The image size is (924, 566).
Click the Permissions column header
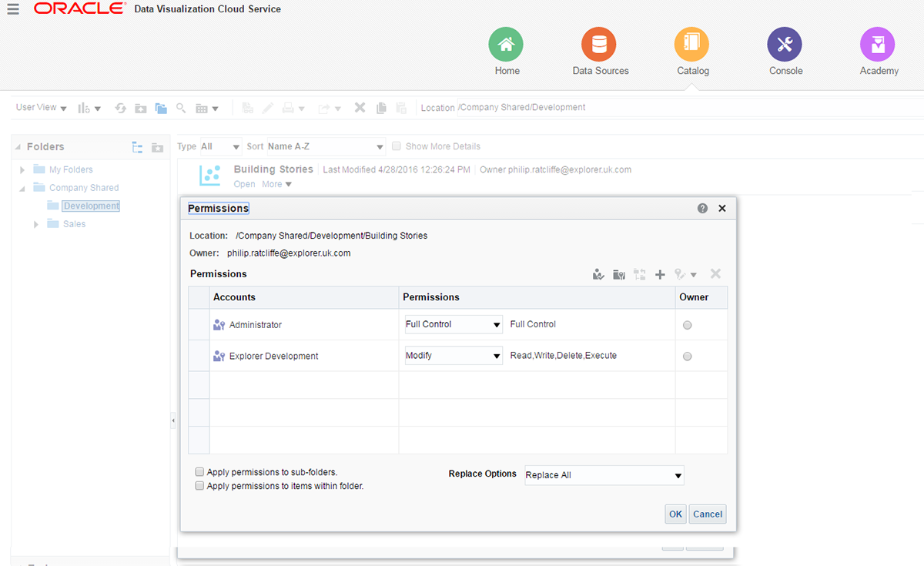click(x=537, y=297)
